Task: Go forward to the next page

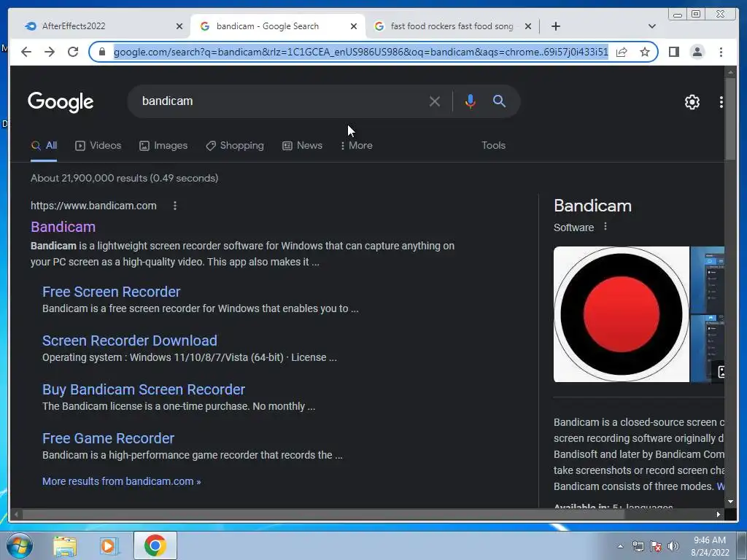Action: point(50,52)
